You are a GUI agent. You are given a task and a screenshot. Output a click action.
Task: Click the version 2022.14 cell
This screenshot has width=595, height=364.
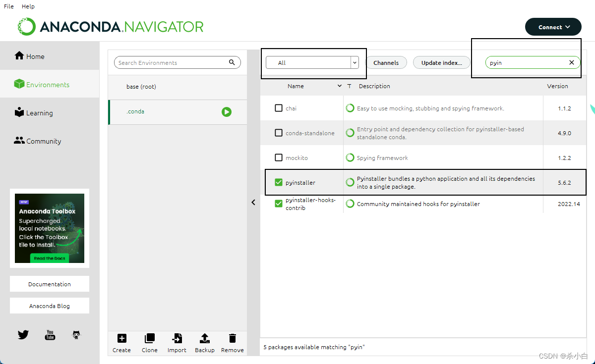click(x=568, y=204)
